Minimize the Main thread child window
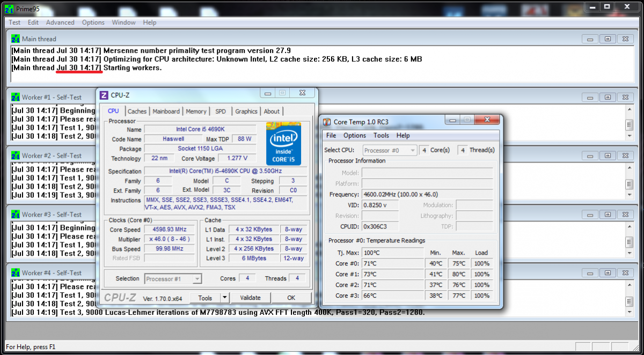The height and width of the screenshot is (355, 644). (x=590, y=39)
